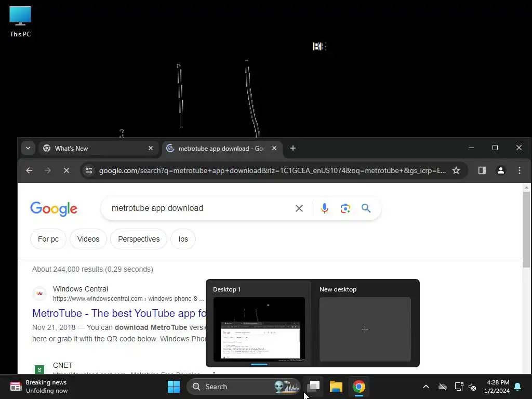The image size is (532, 399).
Task: Click the CNET result source name
Action: pos(63,365)
